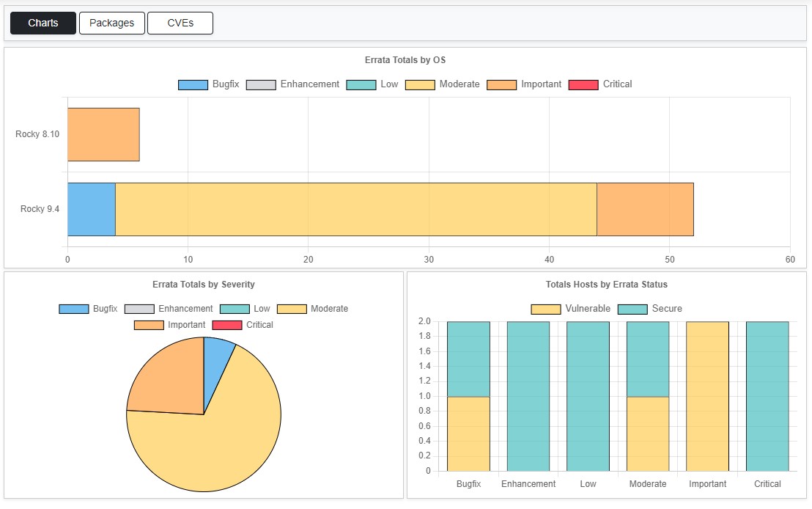Hide Secure dataset in hosts status chart

click(x=650, y=309)
